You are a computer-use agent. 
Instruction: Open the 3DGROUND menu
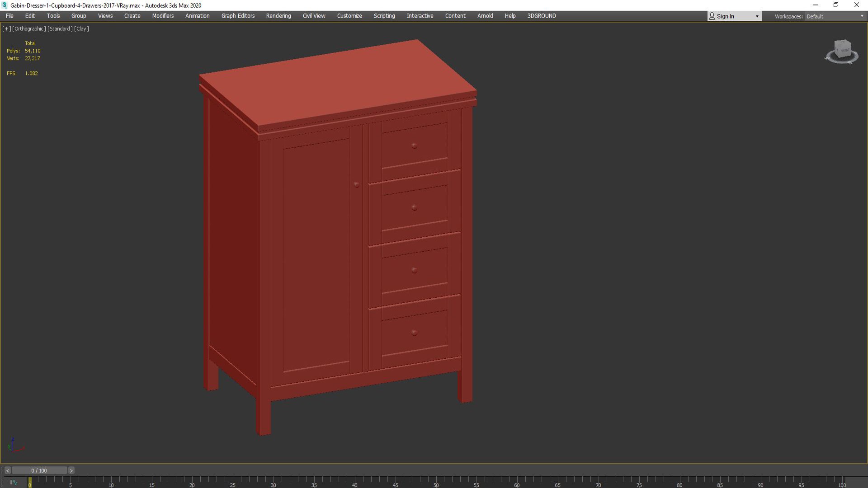(x=542, y=16)
